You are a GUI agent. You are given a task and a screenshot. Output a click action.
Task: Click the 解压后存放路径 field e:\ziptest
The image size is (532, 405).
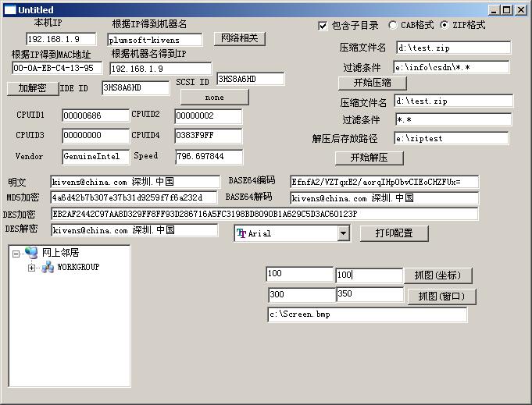click(452, 138)
